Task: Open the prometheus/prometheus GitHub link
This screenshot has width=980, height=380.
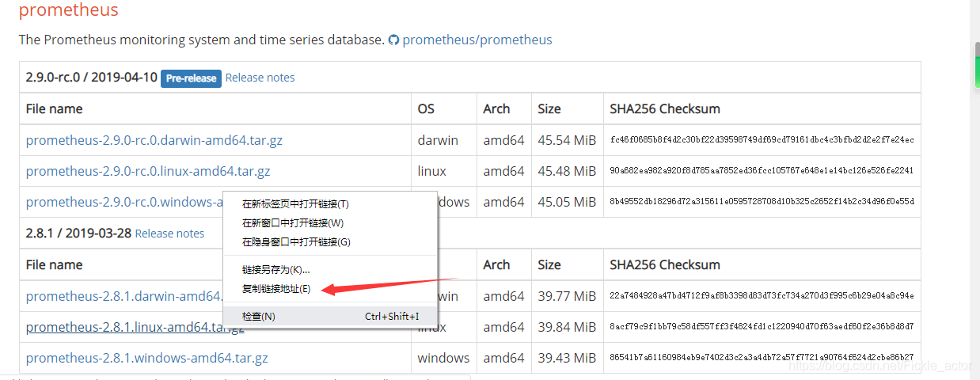Action: click(x=477, y=40)
